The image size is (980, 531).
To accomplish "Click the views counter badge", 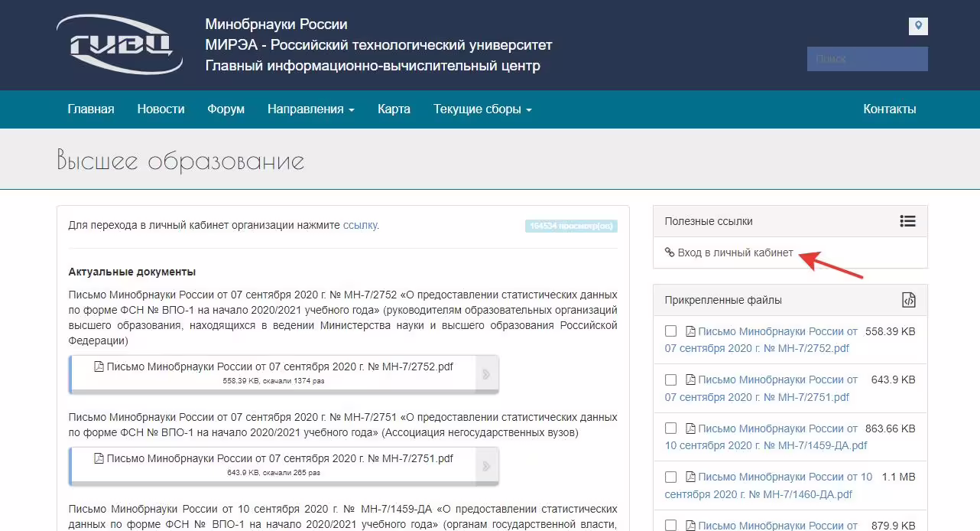I will pyautogui.click(x=571, y=226).
